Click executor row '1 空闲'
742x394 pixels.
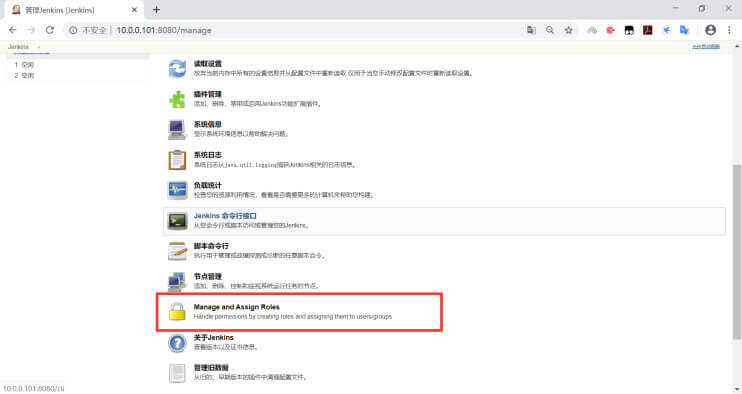[24, 65]
